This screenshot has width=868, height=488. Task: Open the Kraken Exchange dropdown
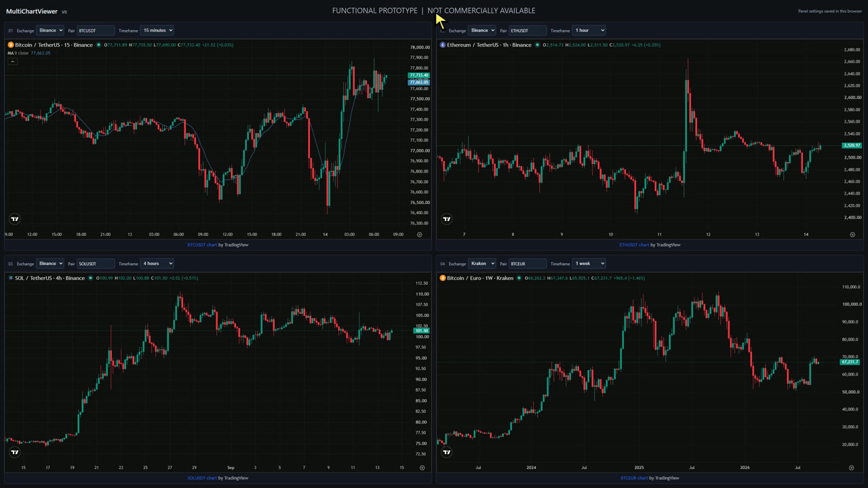coord(482,264)
